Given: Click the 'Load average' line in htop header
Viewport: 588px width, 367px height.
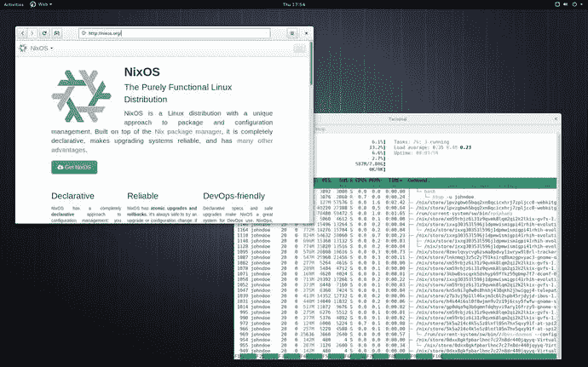Looking at the screenshot, I should click(x=432, y=147).
